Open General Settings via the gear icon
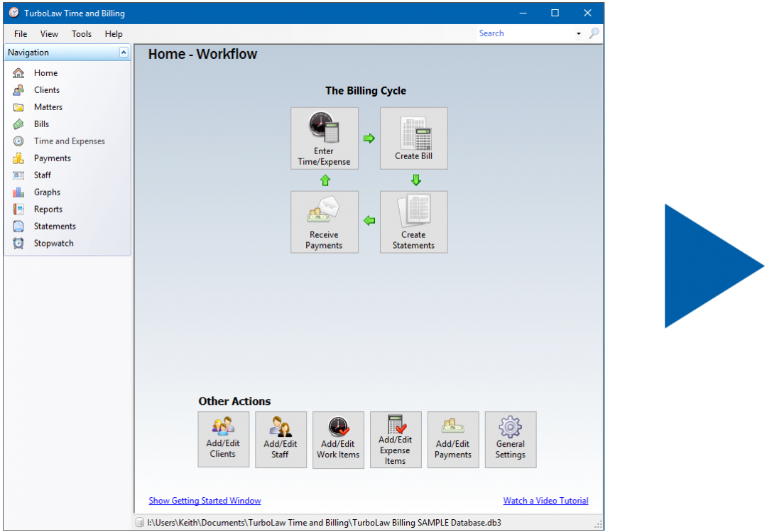767x532 pixels. [x=511, y=440]
